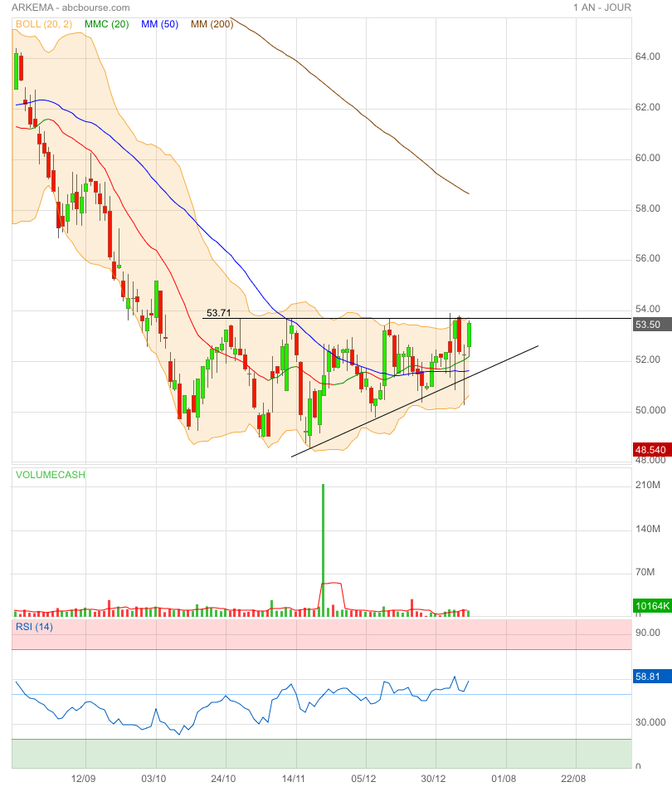672x787 pixels.
Task: Click the VOLUMECASH panel label
Action: point(48,475)
